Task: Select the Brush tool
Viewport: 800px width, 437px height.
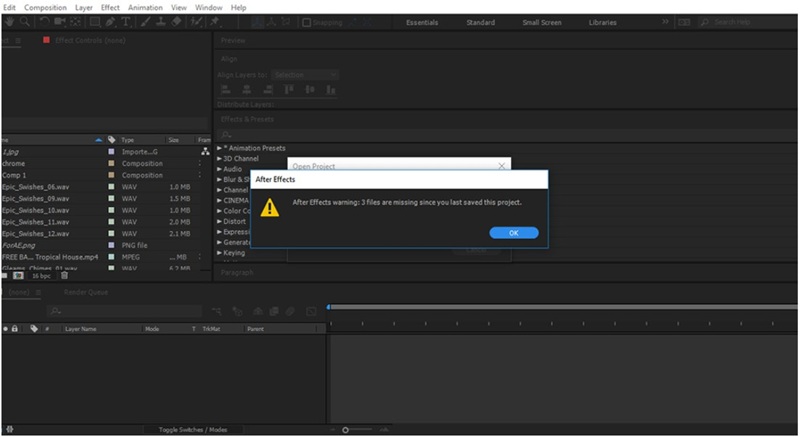Action: [x=145, y=22]
